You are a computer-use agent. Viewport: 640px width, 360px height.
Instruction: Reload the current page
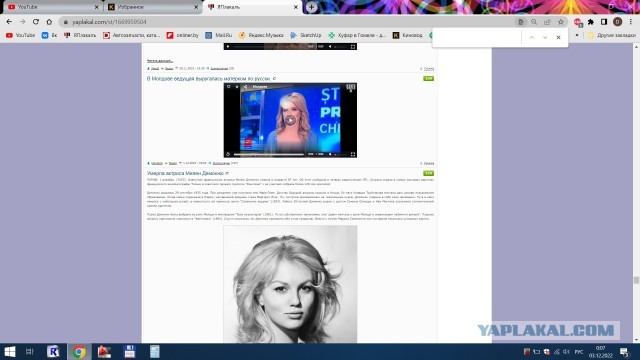pyautogui.click(x=36, y=22)
